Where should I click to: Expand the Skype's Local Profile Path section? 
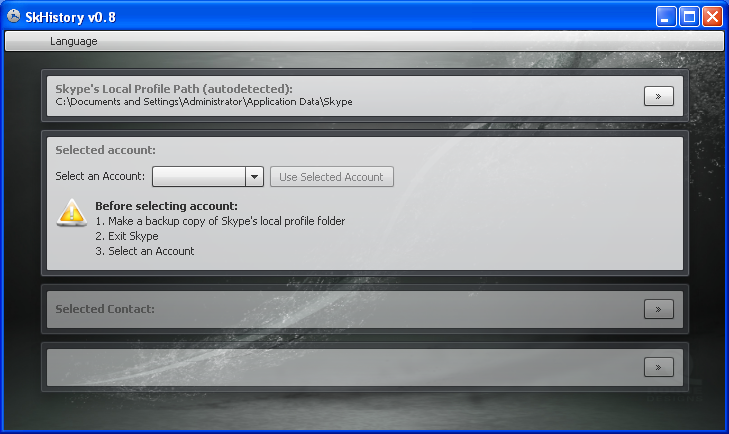[658, 96]
